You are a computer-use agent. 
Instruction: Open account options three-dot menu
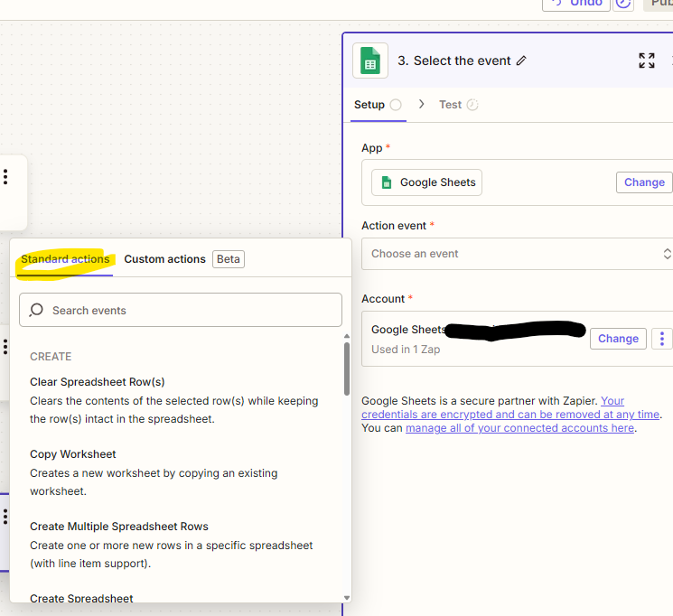pyautogui.click(x=662, y=339)
